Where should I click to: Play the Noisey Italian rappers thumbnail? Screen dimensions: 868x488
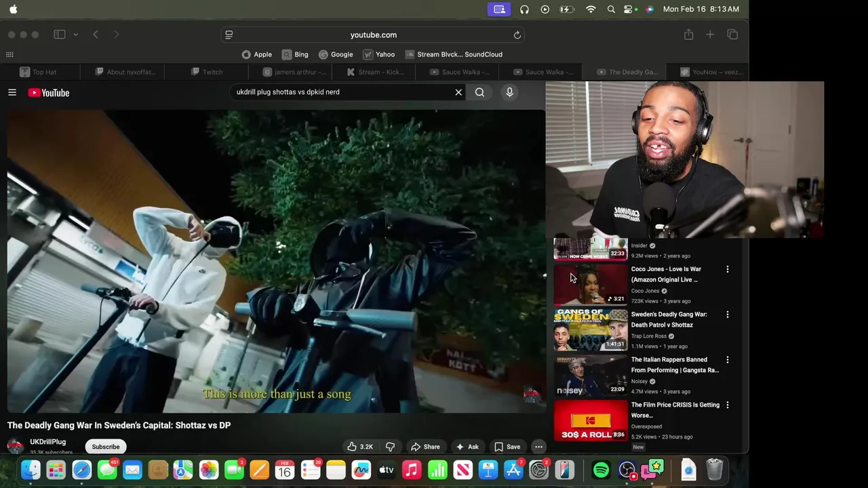[x=591, y=375]
